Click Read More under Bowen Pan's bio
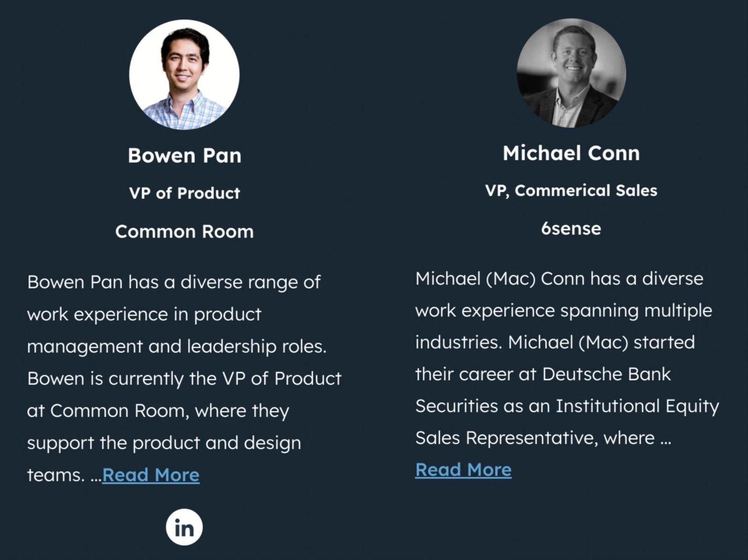This screenshot has width=748, height=560. 151,475
